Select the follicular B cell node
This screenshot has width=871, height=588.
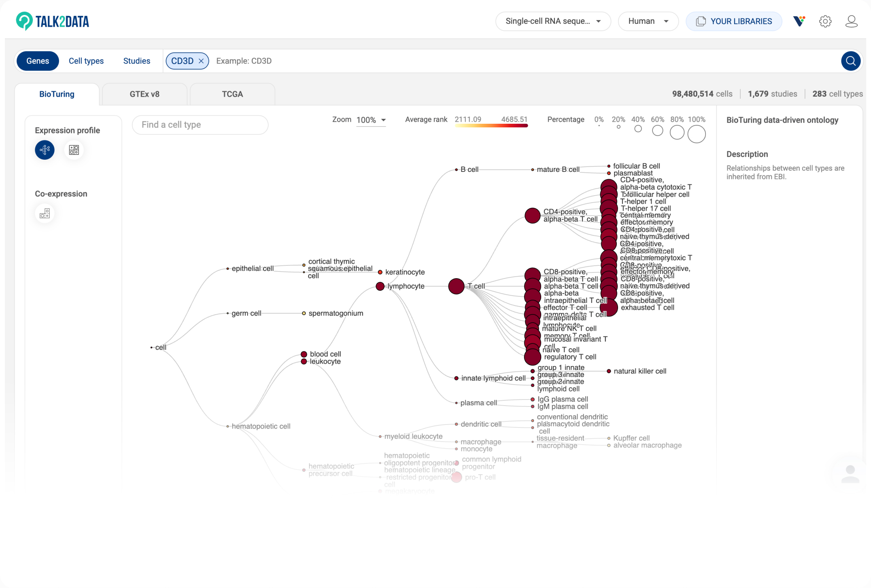point(609,166)
